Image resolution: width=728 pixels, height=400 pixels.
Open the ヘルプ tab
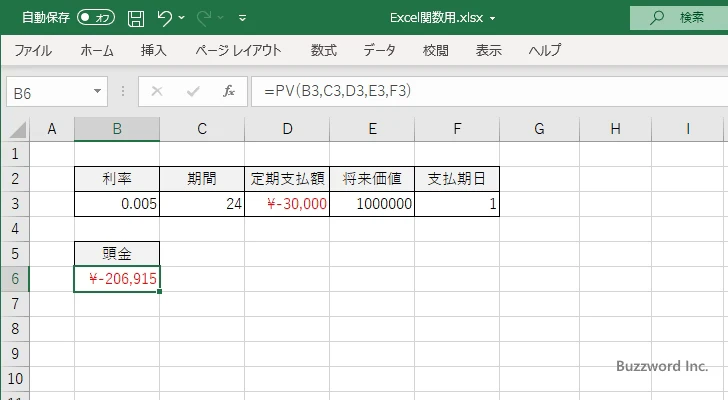pos(545,50)
